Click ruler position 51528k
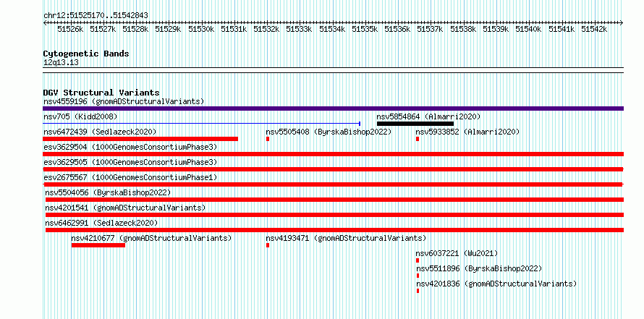The height and width of the screenshot is (319, 644). [x=135, y=29]
